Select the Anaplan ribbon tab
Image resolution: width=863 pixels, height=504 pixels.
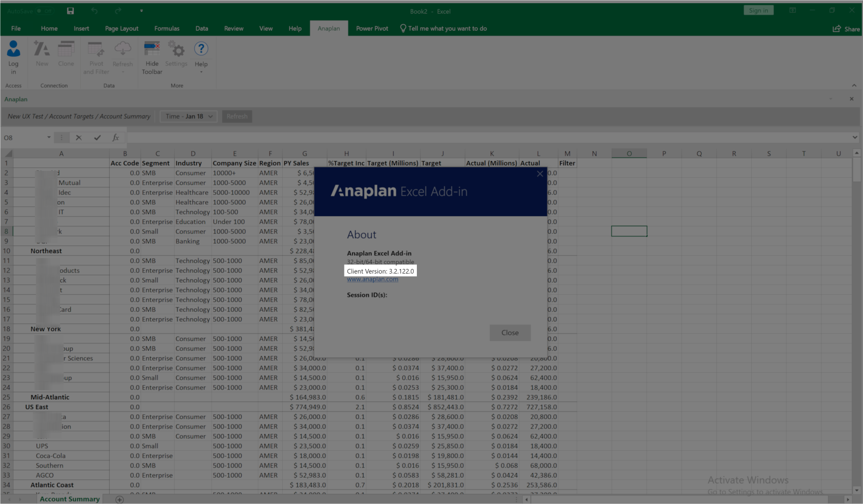(x=329, y=29)
